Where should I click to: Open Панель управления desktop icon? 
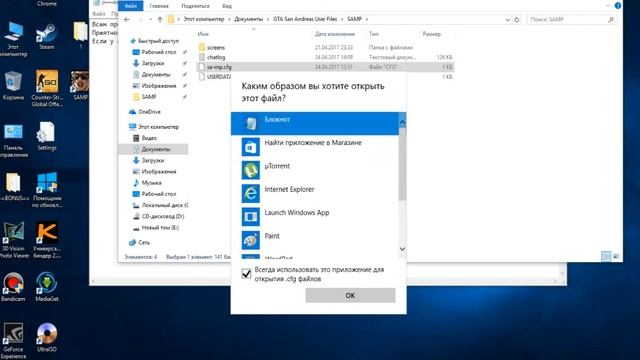[x=13, y=140]
